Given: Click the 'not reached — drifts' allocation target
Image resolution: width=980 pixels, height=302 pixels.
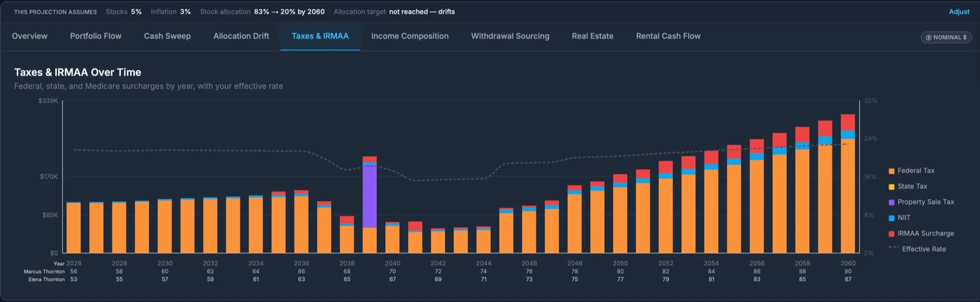Looking at the screenshot, I should (x=422, y=11).
